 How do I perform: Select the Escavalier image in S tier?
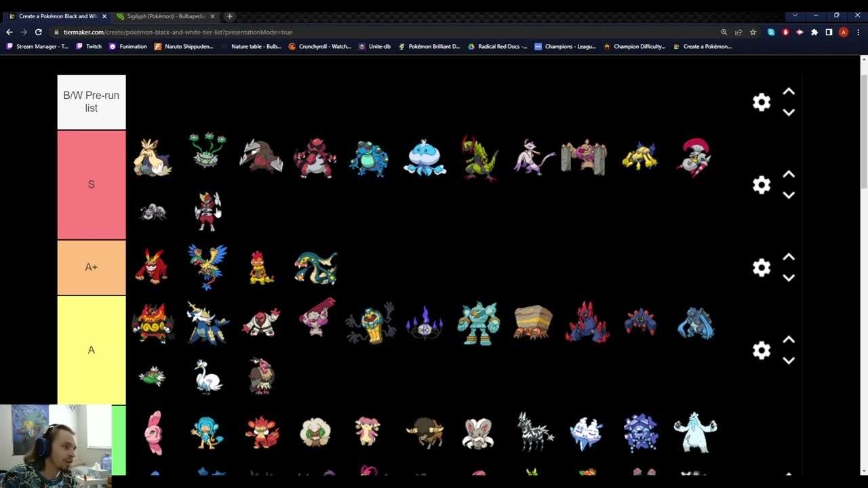(695, 157)
